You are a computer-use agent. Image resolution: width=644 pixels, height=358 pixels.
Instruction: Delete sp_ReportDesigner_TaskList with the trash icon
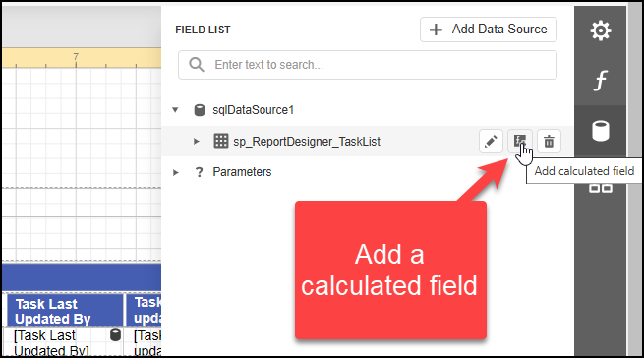[x=549, y=142]
